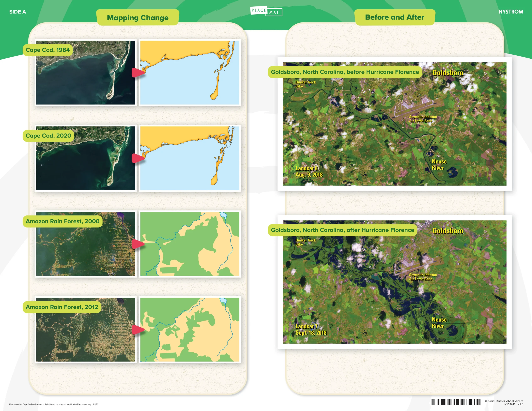The height and width of the screenshot is (411, 532).
Task: Select the "Before and After" heading
Action: tap(395, 17)
